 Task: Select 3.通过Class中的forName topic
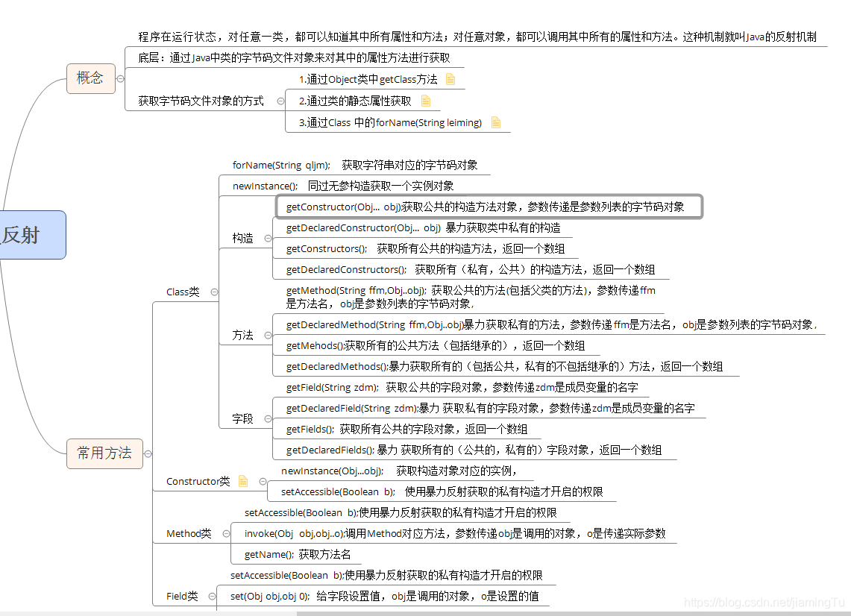[390, 122]
